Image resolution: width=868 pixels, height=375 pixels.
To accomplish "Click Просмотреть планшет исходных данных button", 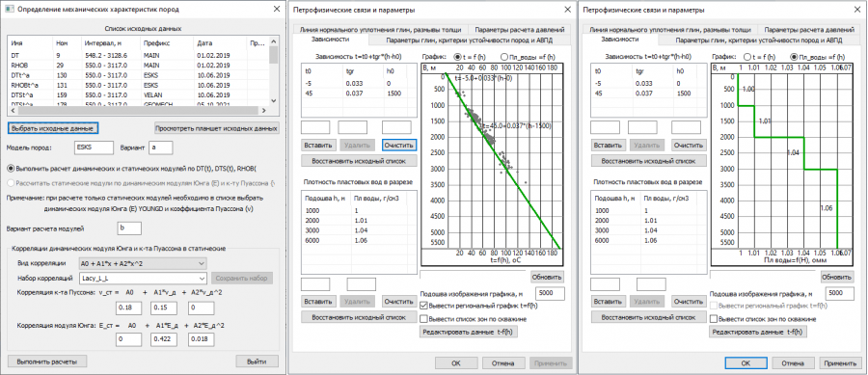I will (x=216, y=128).
